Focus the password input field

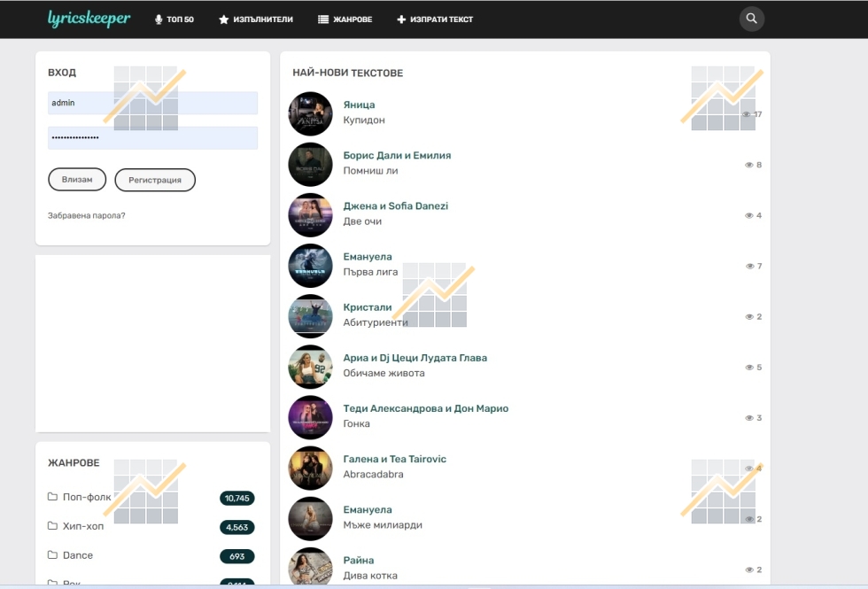click(152, 138)
